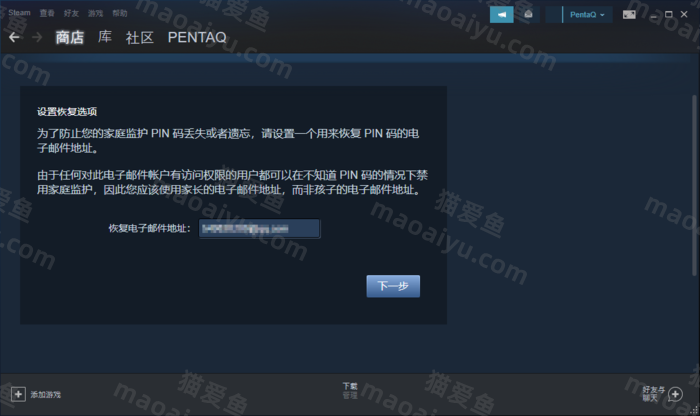Minimize the Steam window
The height and width of the screenshot is (416, 700).
tap(654, 15)
